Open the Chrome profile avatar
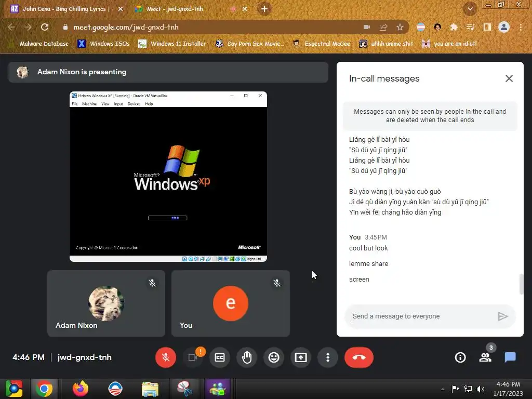This screenshot has height=399, width=532. [504, 27]
